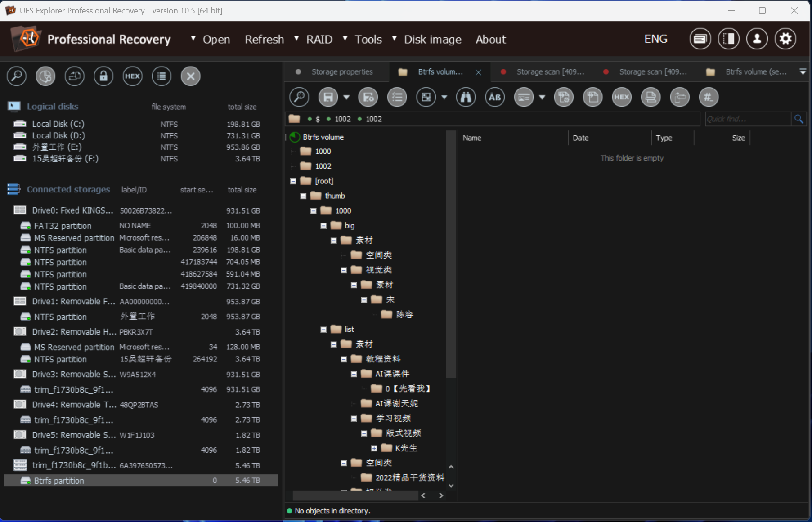
Task: Click ENG language selector
Action: click(x=655, y=39)
